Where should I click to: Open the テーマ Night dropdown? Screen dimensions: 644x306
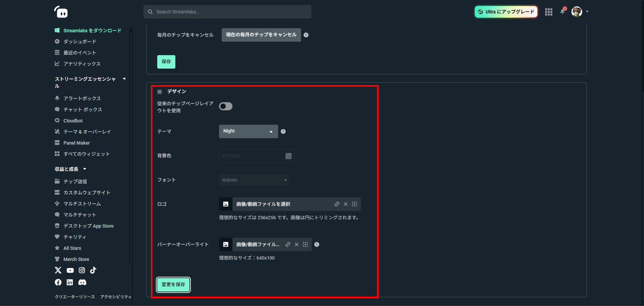pyautogui.click(x=249, y=131)
